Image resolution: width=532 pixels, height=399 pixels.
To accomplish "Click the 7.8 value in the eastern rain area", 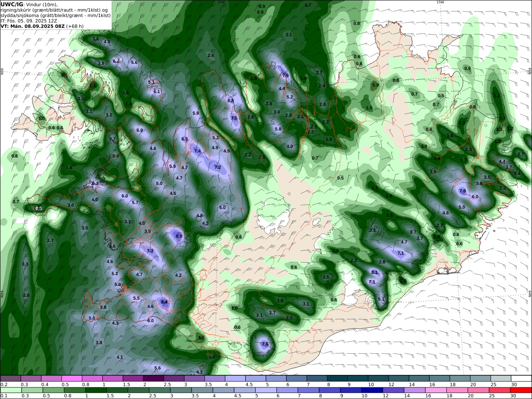I will click(x=463, y=191).
